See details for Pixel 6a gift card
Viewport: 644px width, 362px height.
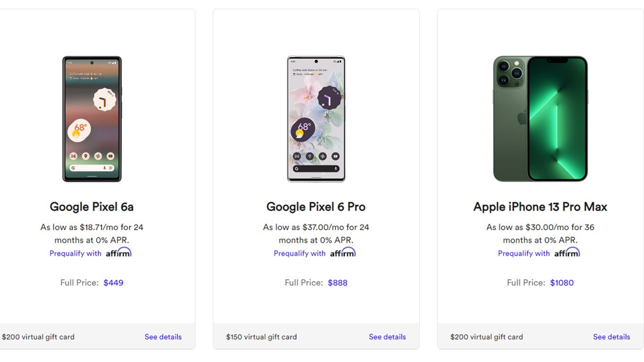(x=163, y=337)
